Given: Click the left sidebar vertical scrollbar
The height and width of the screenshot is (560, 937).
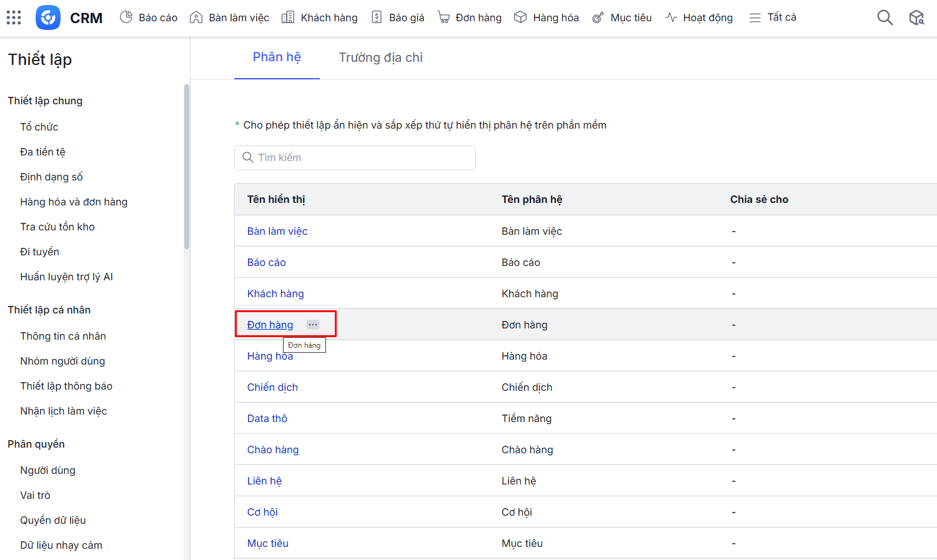Looking at the screenshot, I should [186, 167].
